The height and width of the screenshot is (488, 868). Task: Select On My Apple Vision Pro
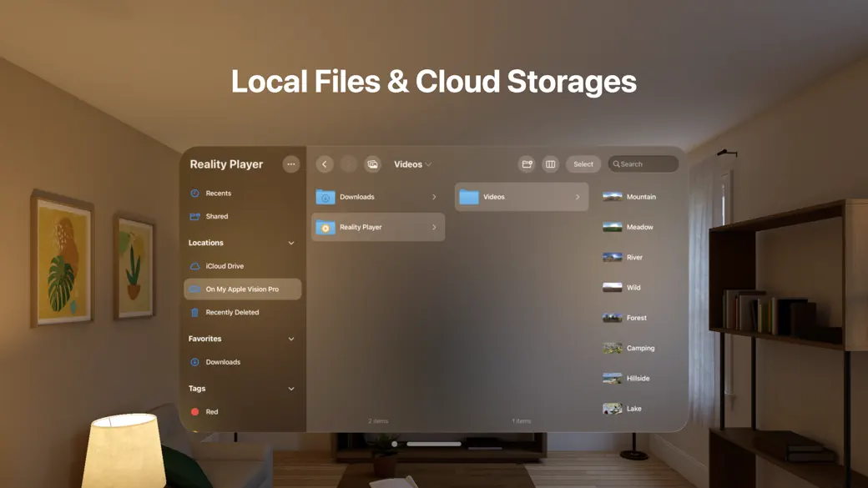[x=243, y=289]
